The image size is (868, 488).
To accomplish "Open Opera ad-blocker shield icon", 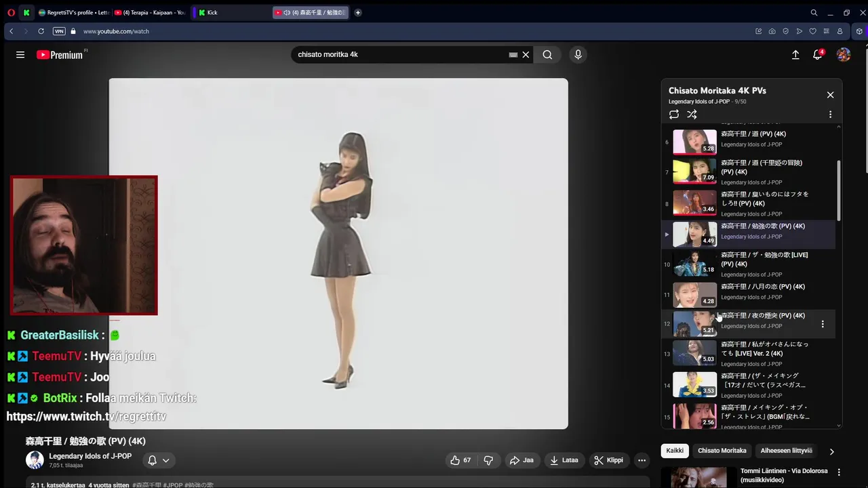I will [x=786, y=31].
